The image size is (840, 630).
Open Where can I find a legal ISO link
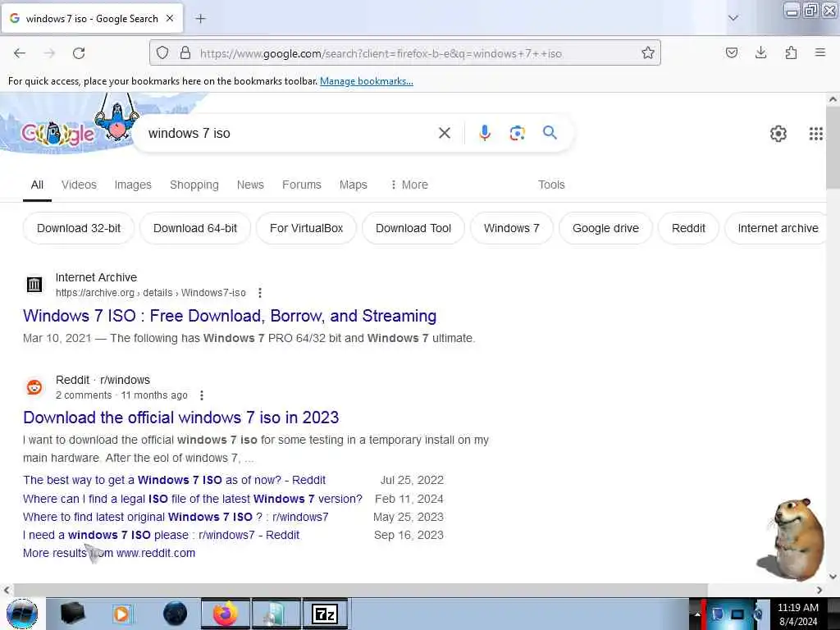tap(192, 499)
